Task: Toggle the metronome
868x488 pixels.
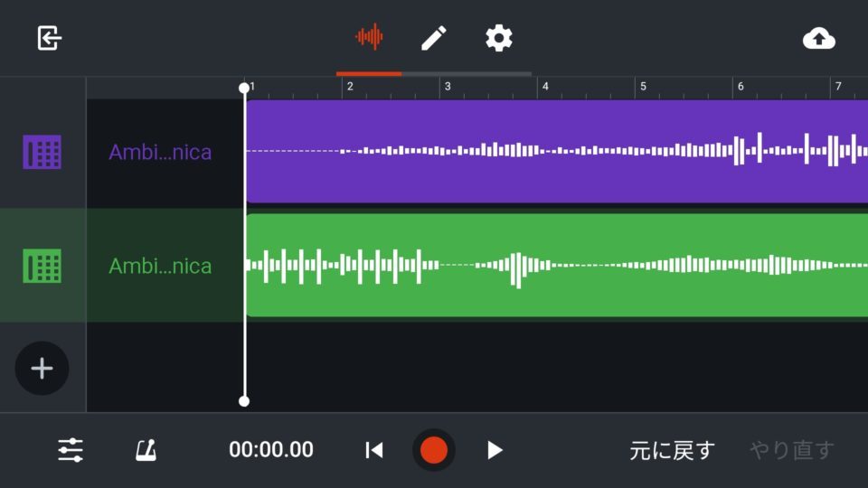Action: click(146, 450)
